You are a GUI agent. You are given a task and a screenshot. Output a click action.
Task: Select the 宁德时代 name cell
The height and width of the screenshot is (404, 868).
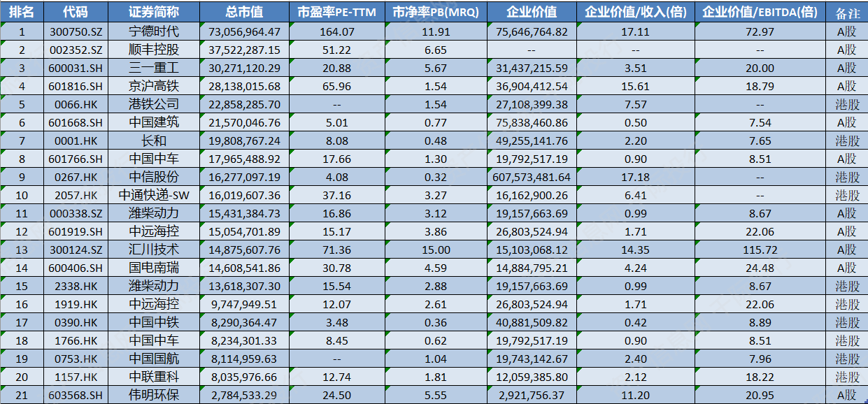click(154, 31)
